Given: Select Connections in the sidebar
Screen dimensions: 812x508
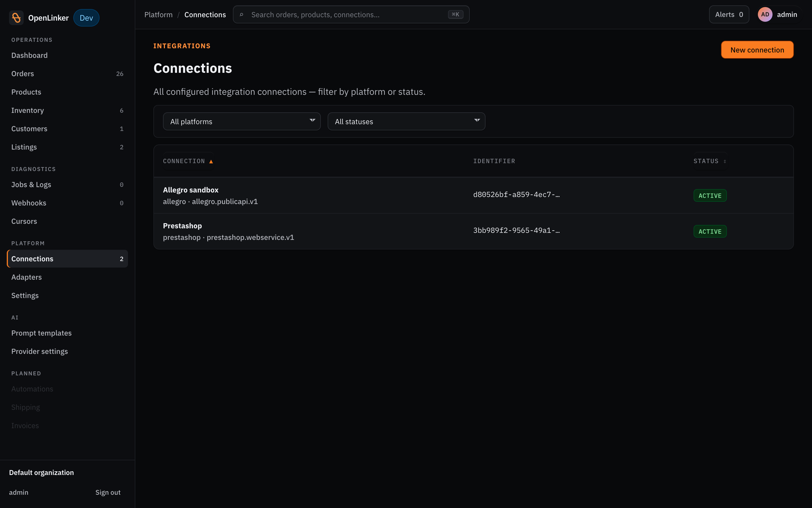Looking at the screenshot, I should click(67, 259).
